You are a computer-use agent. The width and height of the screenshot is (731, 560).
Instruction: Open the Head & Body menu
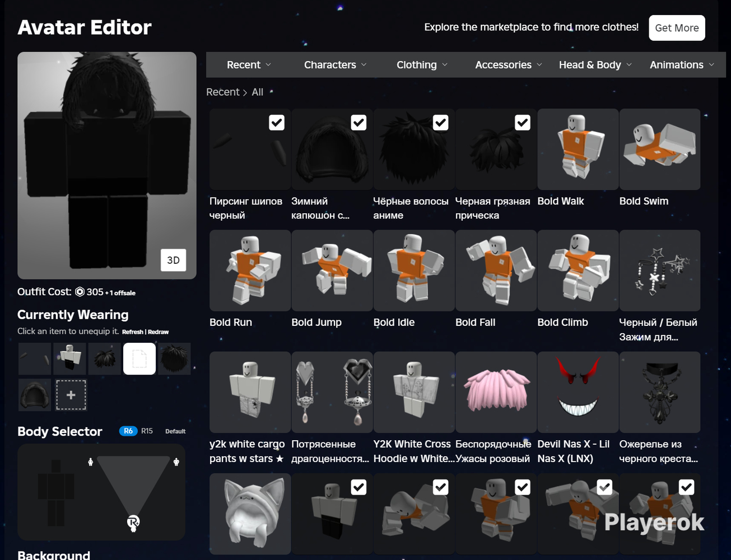coord(595,65)
